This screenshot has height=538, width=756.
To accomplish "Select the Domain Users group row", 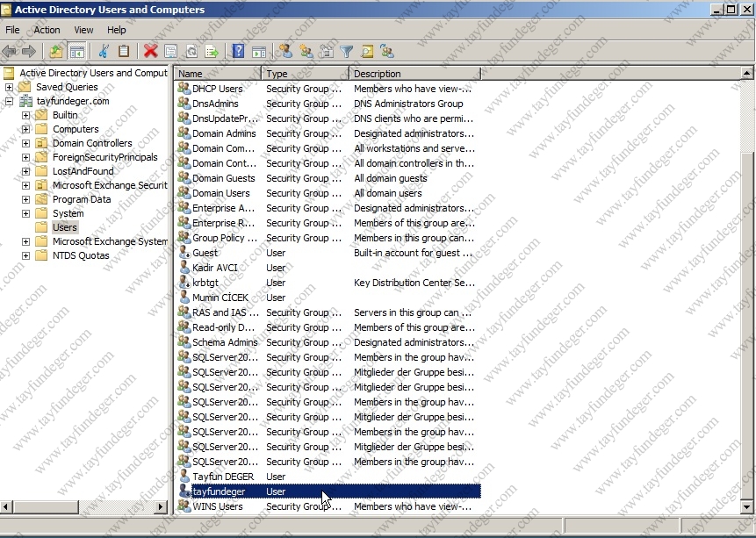I will click(x=328, y=193).
